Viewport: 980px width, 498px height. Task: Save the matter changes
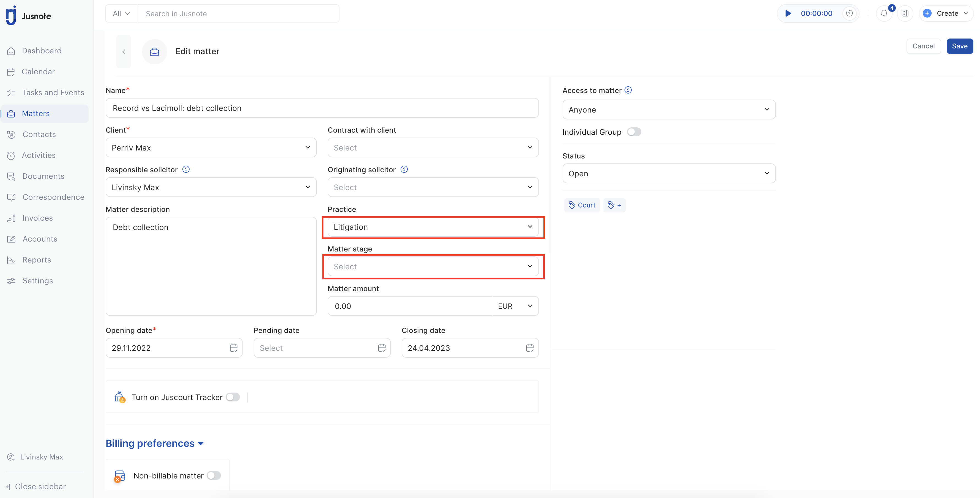coord(959,46)
